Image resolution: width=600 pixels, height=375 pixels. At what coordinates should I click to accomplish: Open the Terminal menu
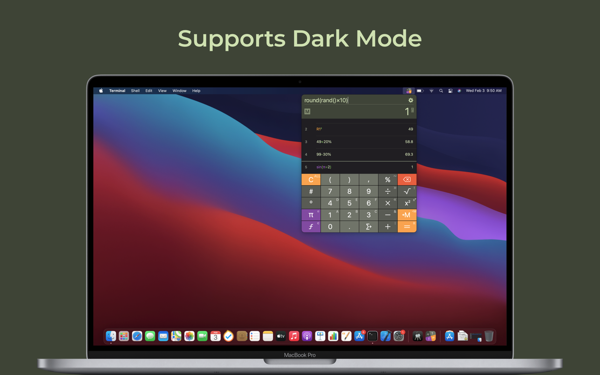(117, 91)
